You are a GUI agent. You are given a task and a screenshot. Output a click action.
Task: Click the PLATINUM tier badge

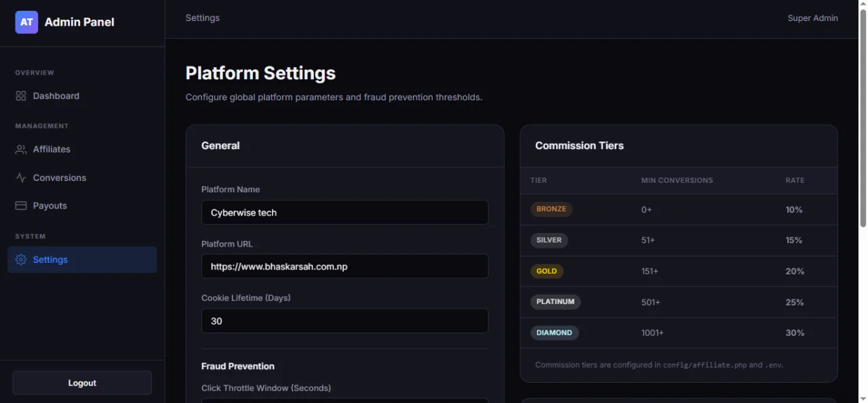555,301
